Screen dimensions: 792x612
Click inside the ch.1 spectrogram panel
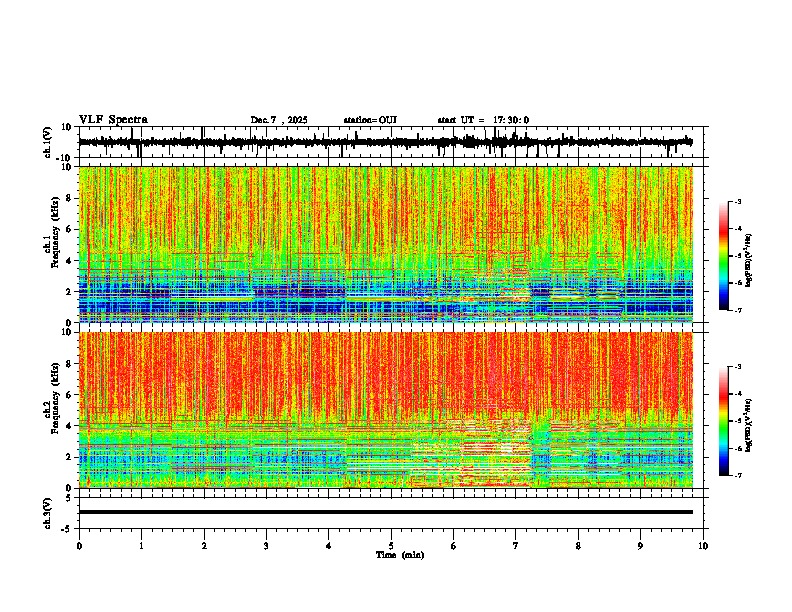click(386, 244)
